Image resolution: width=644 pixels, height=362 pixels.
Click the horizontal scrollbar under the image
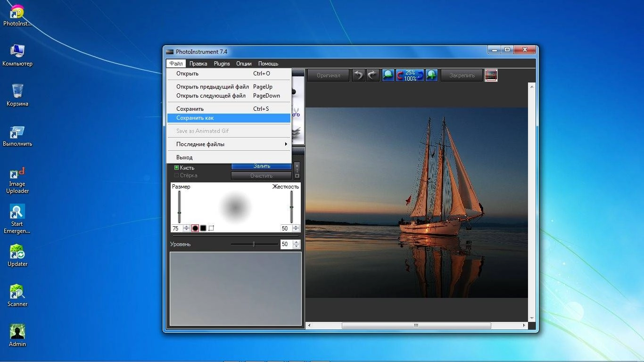[x=416, y=325]
